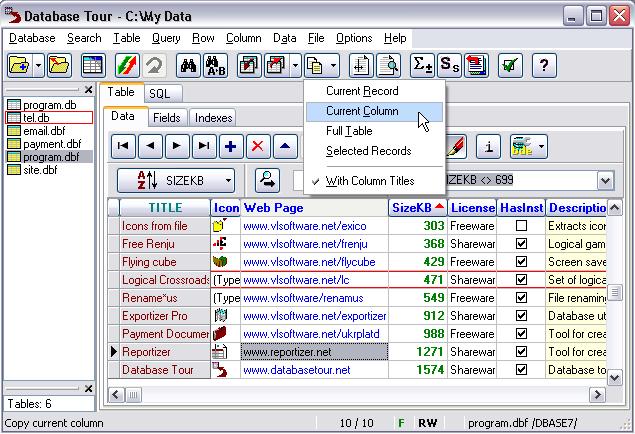This screenshot has height=434, width=635.
Task: Click the horizontal scrollbar right arrow
Action: click(x=597, y=394)
